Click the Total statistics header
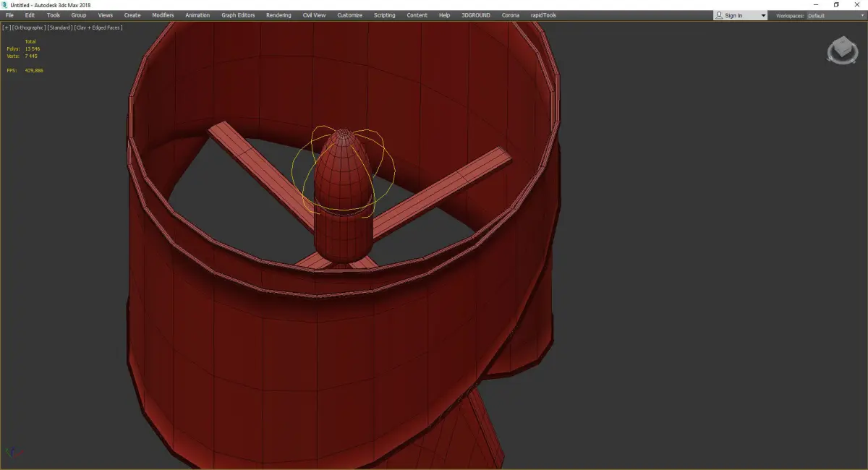This screenshot has width=868, height=470. [30, 41]
